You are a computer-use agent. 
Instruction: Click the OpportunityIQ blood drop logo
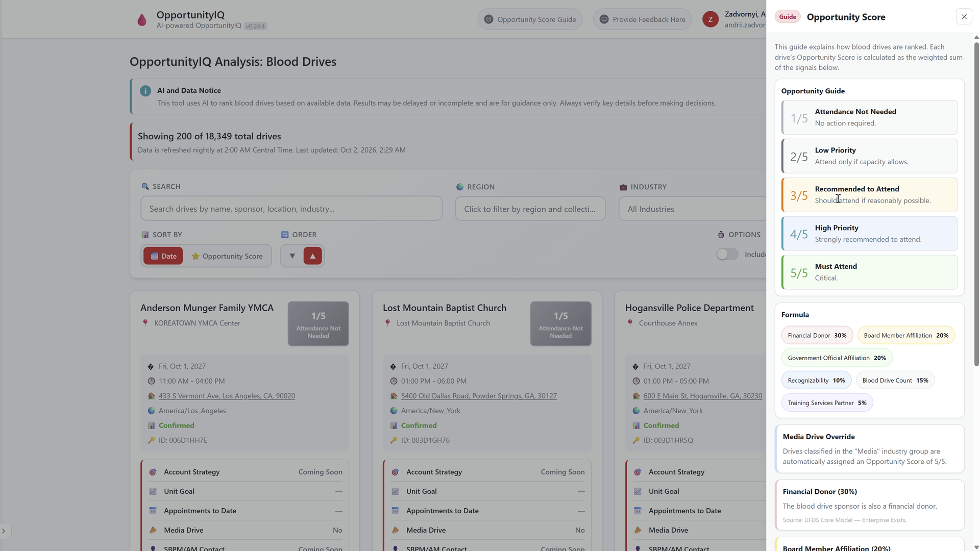click(x=142, y=19)
